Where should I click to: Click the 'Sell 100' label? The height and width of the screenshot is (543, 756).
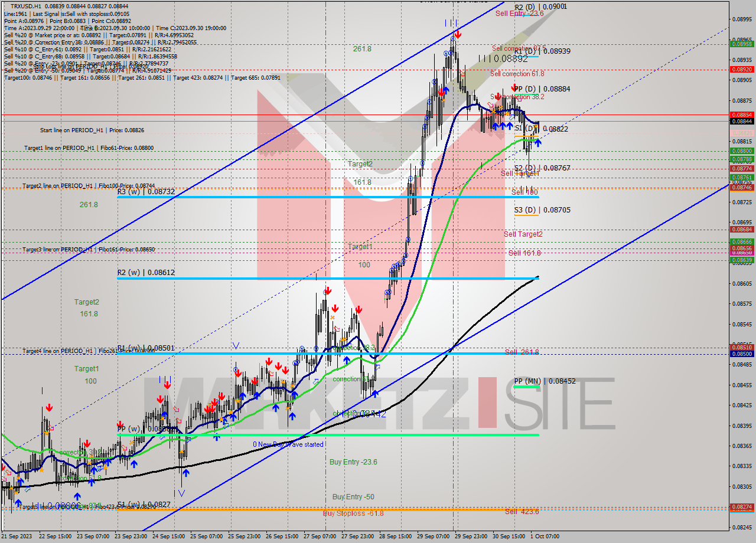point(524,192)
